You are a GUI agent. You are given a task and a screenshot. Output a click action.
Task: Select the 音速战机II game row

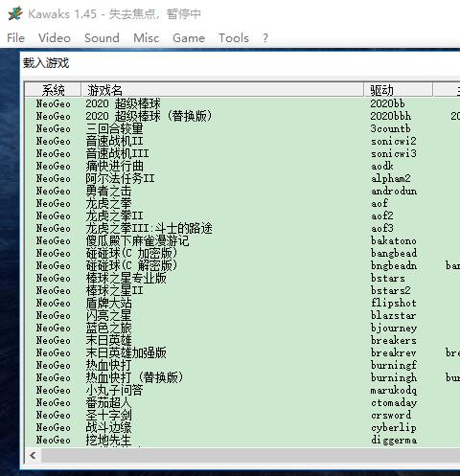point(242,141)
